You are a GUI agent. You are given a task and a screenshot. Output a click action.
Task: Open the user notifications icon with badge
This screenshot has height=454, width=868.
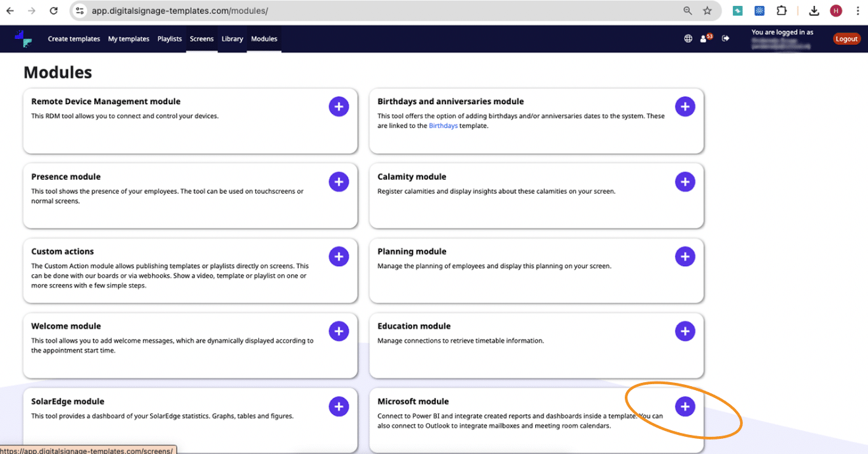point(706,38)
